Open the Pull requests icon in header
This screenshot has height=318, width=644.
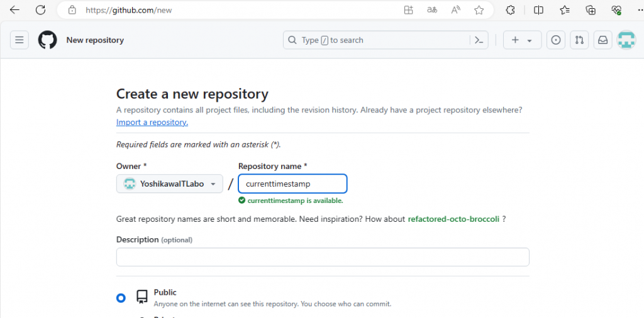(579, 40)
